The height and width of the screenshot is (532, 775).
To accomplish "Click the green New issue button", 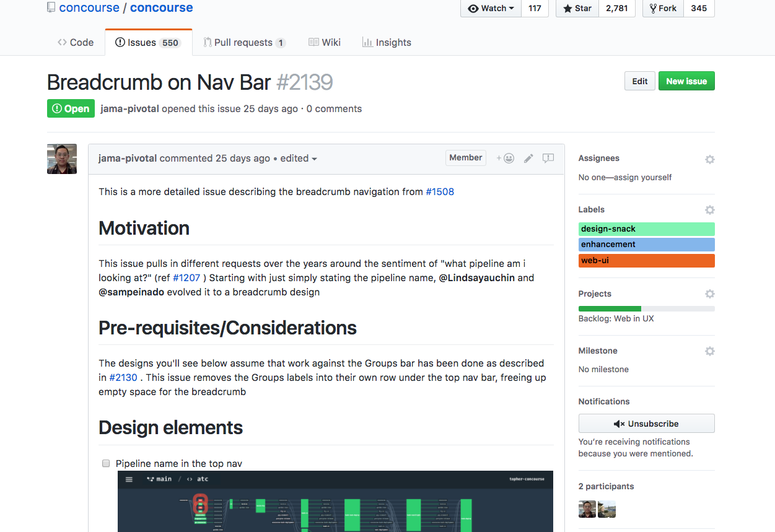I will pyautogui.click(x=686, y=81).
